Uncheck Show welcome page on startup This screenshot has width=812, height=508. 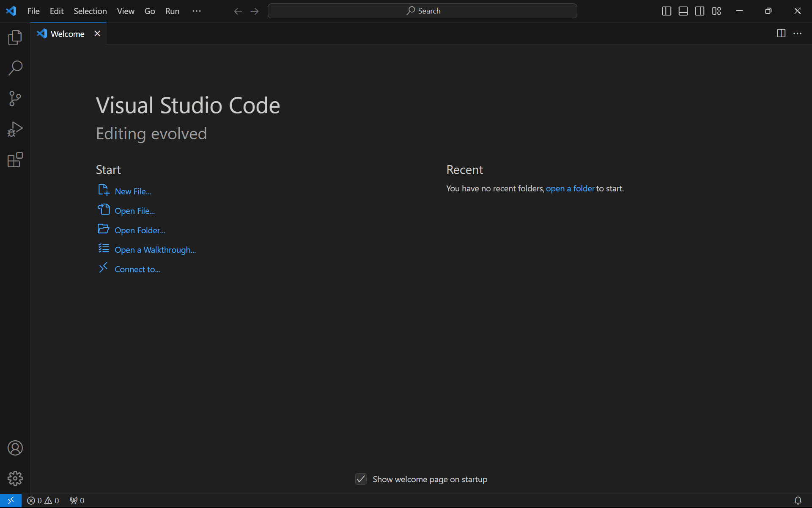coord(360,479)
